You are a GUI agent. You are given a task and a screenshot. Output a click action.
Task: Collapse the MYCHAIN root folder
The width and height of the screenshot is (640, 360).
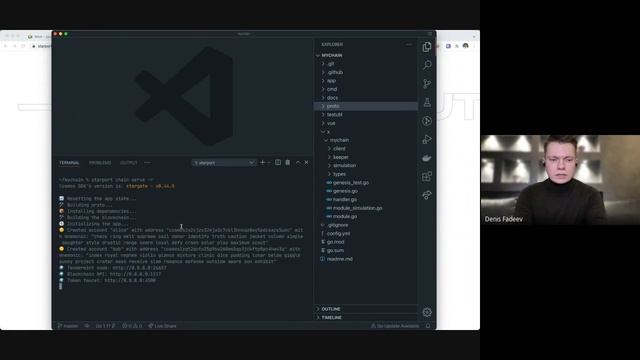point(366,55)
